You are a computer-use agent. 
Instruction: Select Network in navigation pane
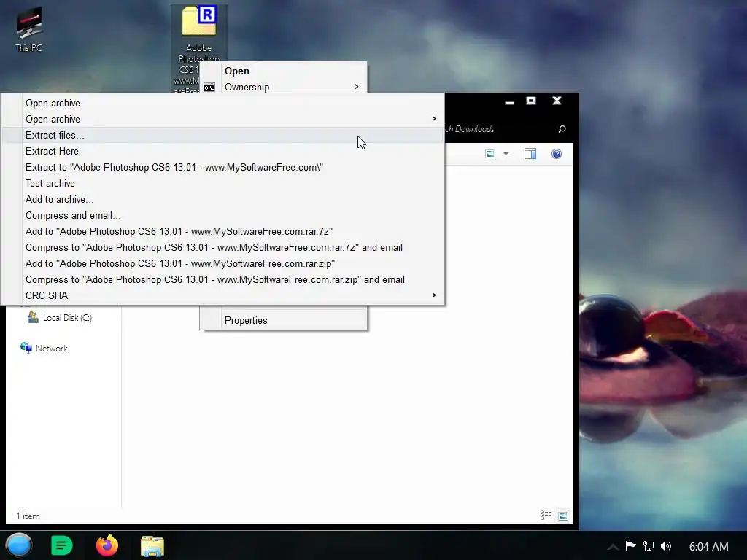point(44,348)
